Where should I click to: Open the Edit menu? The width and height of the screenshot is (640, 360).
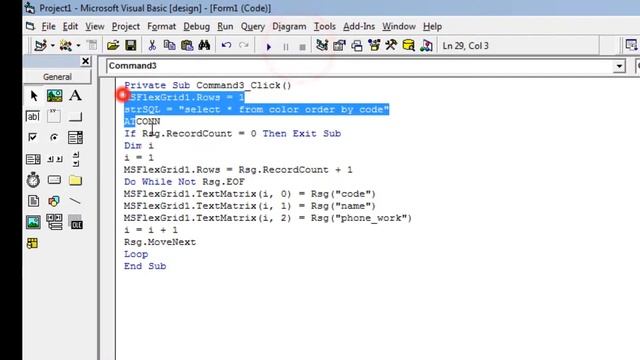(x=70, y=27)
